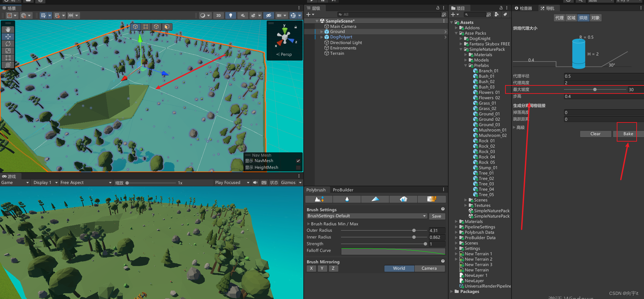Click the Project search-by-label tag icon
Image resolution: width=644 pixels, height=299 pixels.
(x=505, y=14)
